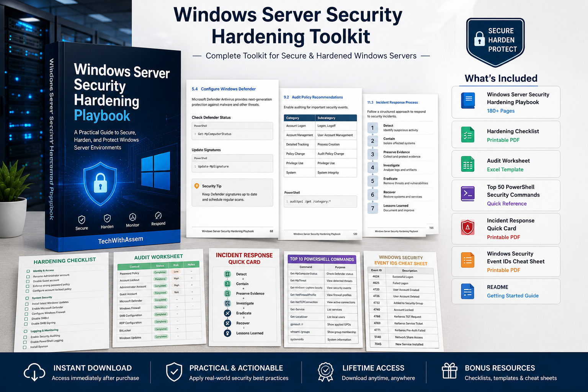Check Enable Microsoft Defender box
This screenshot has height=392, width=588.
[27, 309]
